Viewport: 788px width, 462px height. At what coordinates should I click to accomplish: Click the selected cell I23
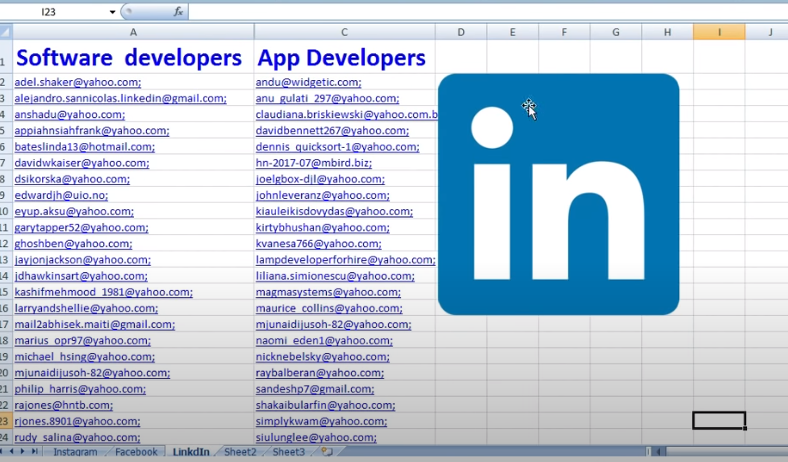point(719,421)
